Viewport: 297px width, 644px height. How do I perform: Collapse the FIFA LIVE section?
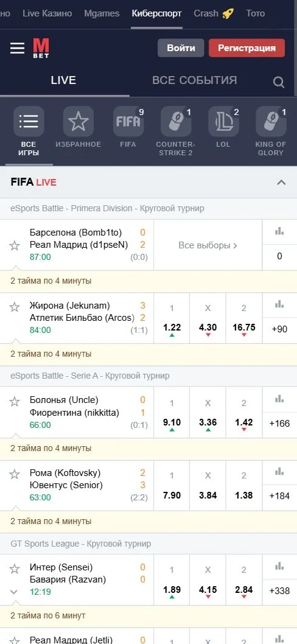pos(281,183)
